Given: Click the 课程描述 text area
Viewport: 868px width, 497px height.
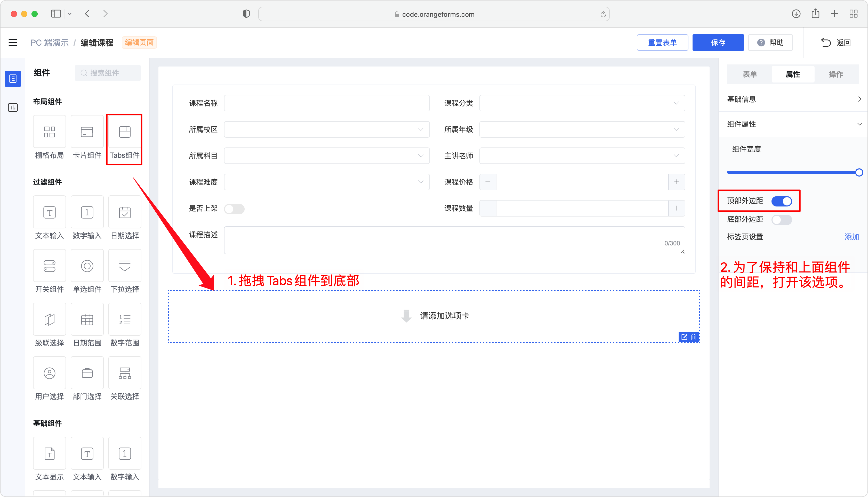Looking at the screenshot, I should (x=454, y=240).
